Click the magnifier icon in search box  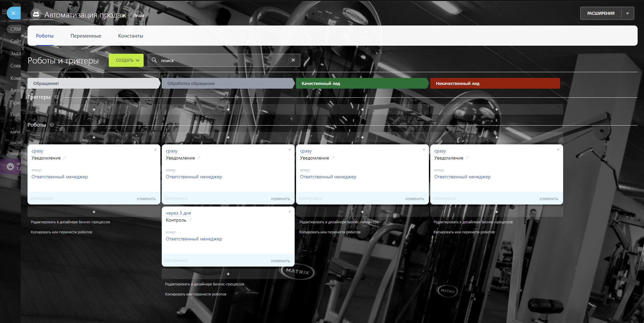pos(154,60)
